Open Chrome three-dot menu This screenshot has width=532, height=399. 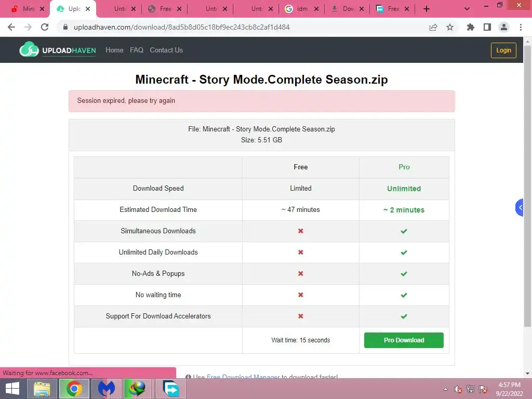point(521,27)
